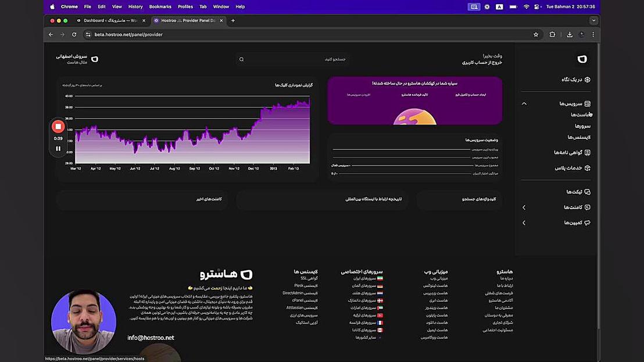Click the کامنت‌ها comment icon
Viewport: 644px width, 362px height.
(x=587, y=207)
